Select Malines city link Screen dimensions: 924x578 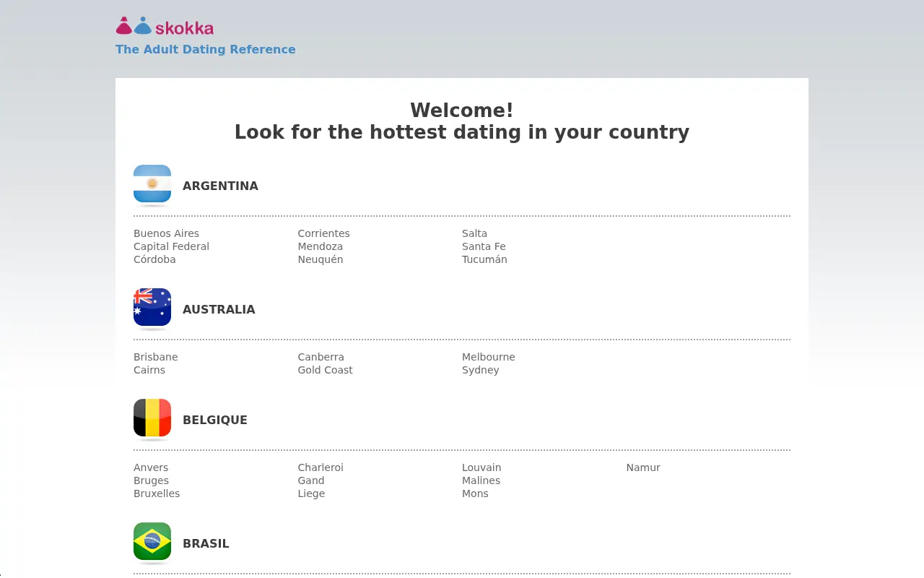coord(481,480)
